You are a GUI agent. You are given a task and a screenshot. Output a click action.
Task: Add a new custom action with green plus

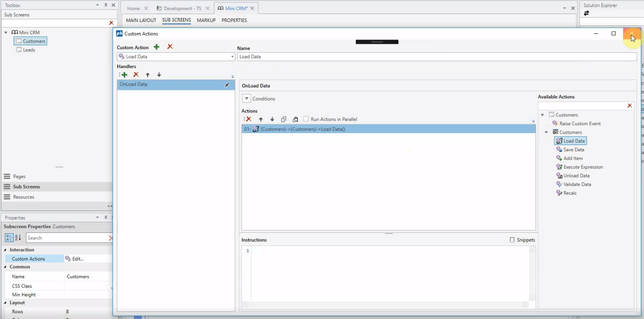coord(156,47)
